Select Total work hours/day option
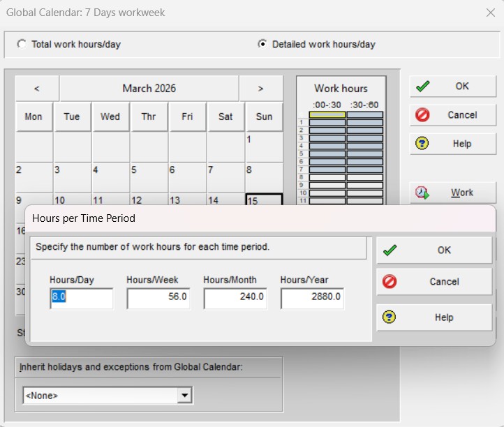 tap(22, 44)
